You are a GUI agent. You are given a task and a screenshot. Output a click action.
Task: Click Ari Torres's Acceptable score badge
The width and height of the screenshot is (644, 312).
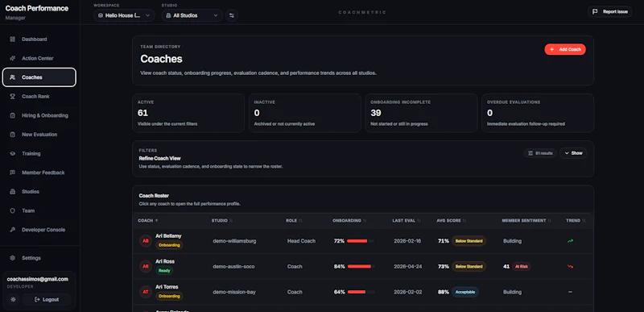(465, 292)
